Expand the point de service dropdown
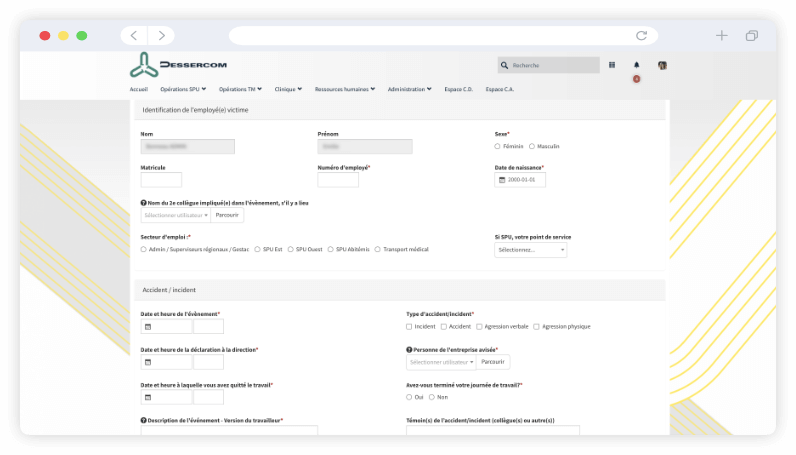The image size is (796, 455). coord(530,249)
